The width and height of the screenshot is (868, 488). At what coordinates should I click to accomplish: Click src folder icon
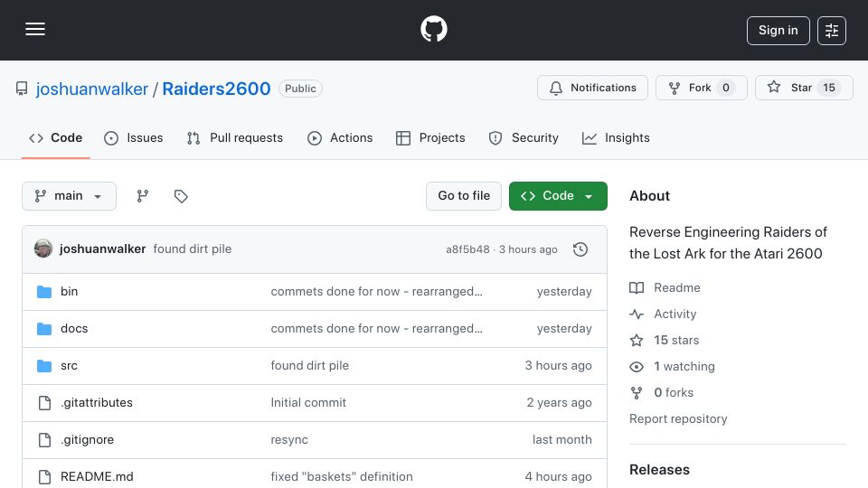click(x=44, y=366)
